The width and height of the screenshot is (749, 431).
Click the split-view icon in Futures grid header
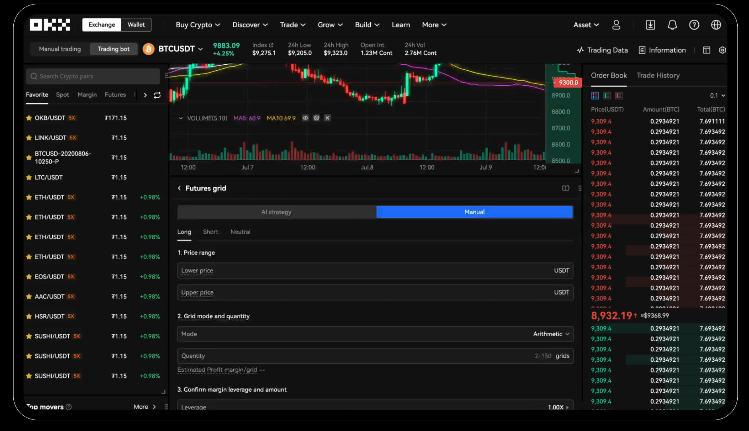pos(566,188)
